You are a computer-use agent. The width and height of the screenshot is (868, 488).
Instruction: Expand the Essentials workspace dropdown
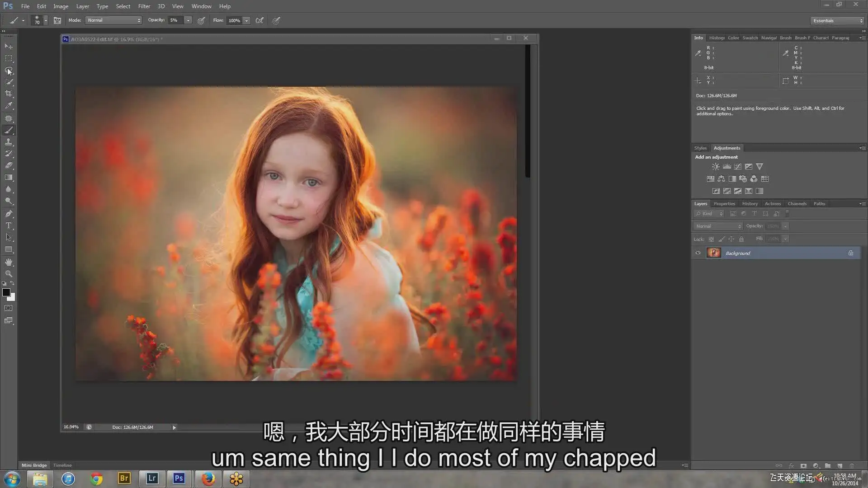coord(837,21)
